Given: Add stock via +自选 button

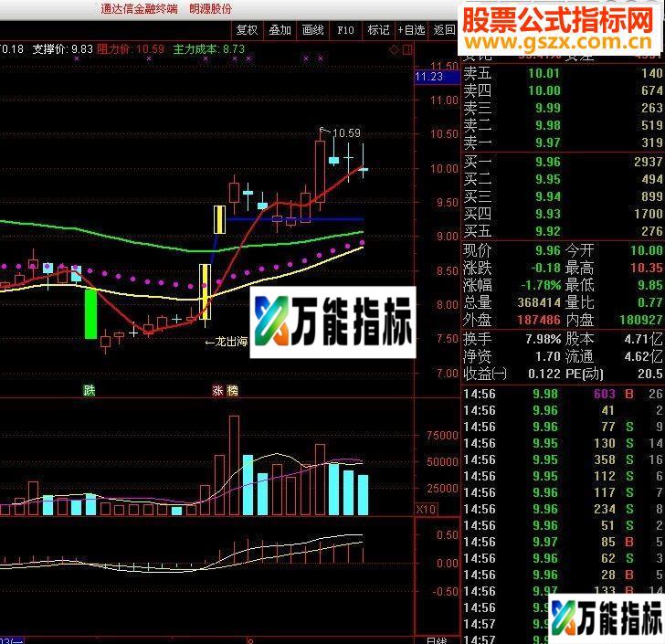Looking at the screenshot, I should (x=411, y=29).
